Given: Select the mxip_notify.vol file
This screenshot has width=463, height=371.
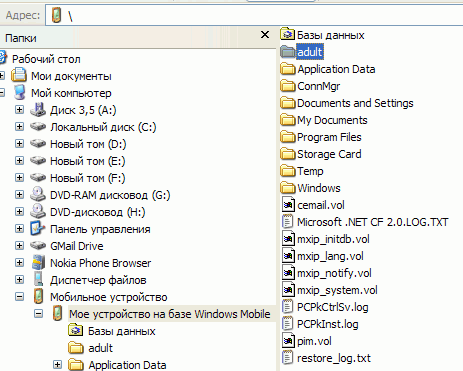Looking at the screenshot, I should click(334, 273).
